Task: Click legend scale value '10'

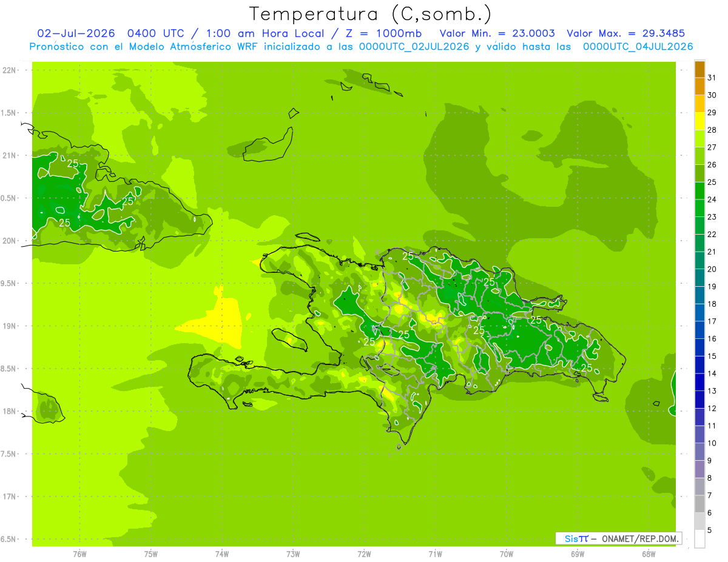Action: pyautogui.click(x=712, y=443)
